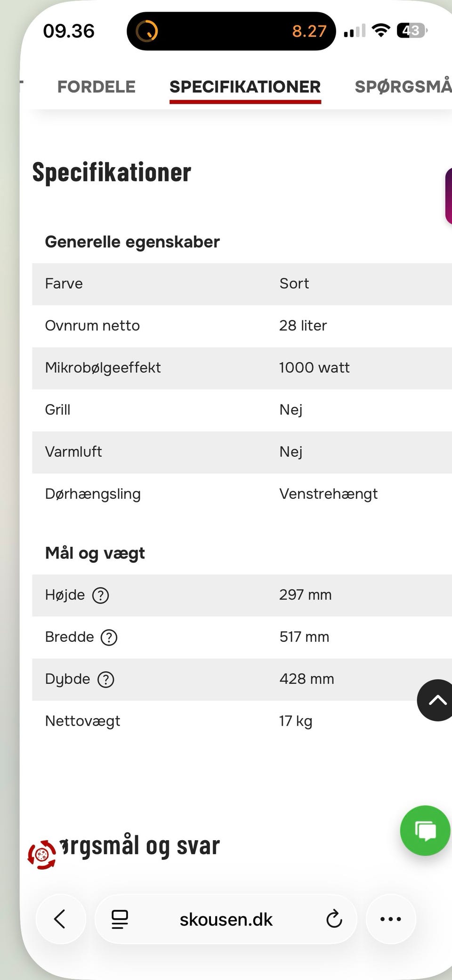This screenshot has height=980, width=452.
Task: Tap the battery indicator in status bar
Action: 412,31
